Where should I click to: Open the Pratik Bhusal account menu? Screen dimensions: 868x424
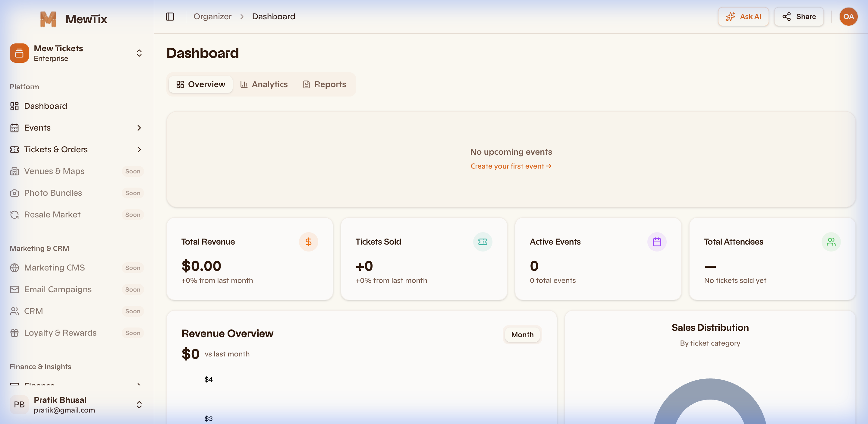click(x=139, y=404)
